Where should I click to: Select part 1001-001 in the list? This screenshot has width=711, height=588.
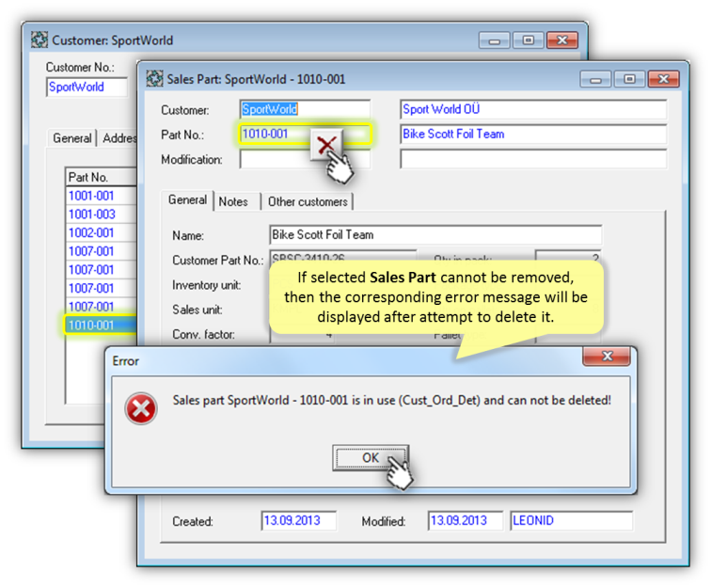click(101, 196)
